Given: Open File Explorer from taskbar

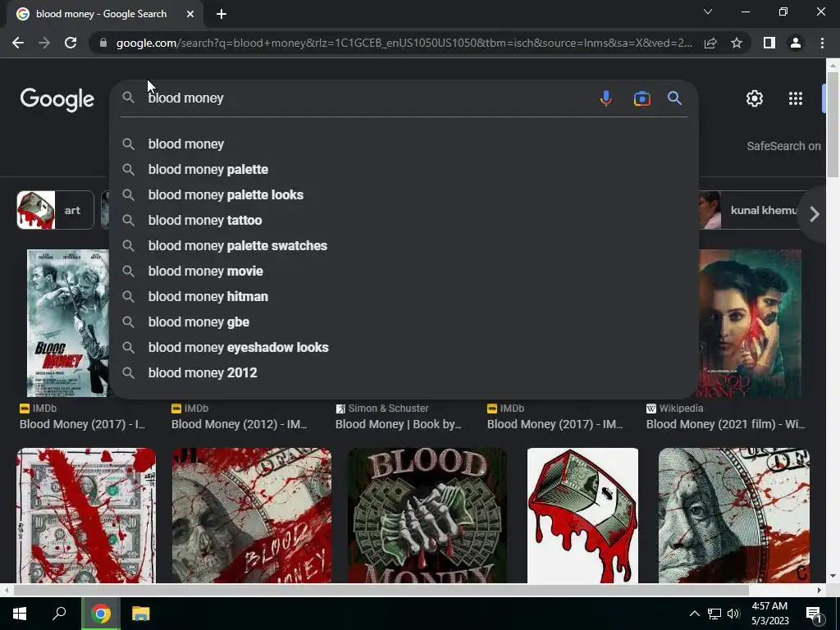Looking at the screenshot, I should (141, 614).
